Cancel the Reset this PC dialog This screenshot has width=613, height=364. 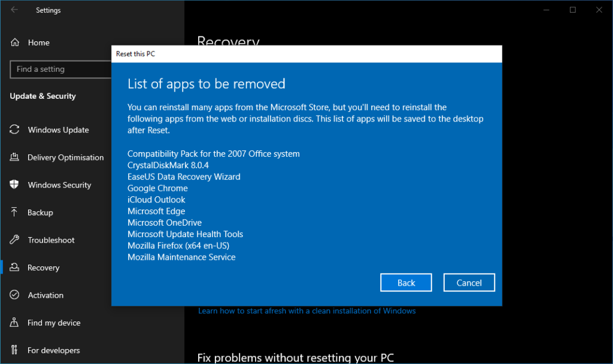[469, 282]
